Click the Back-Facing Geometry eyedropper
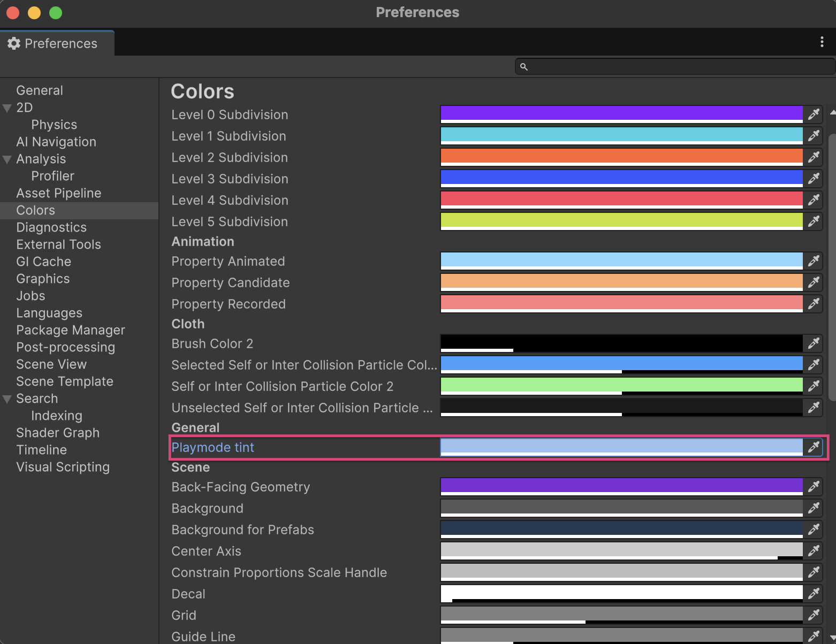 pyautogui.click(x=814, y=487)
